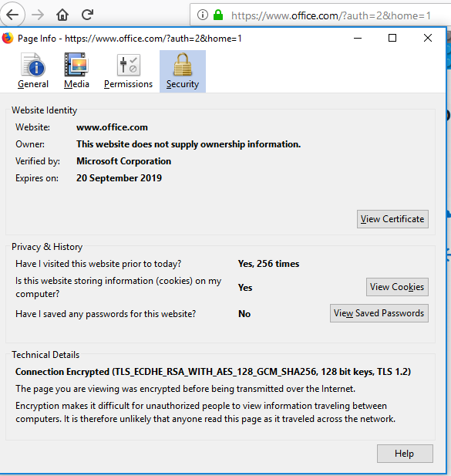451x476 pixels.
Task: Open the Media filmstrip icon
Action: pyautogui.click(x=76, y=64)
